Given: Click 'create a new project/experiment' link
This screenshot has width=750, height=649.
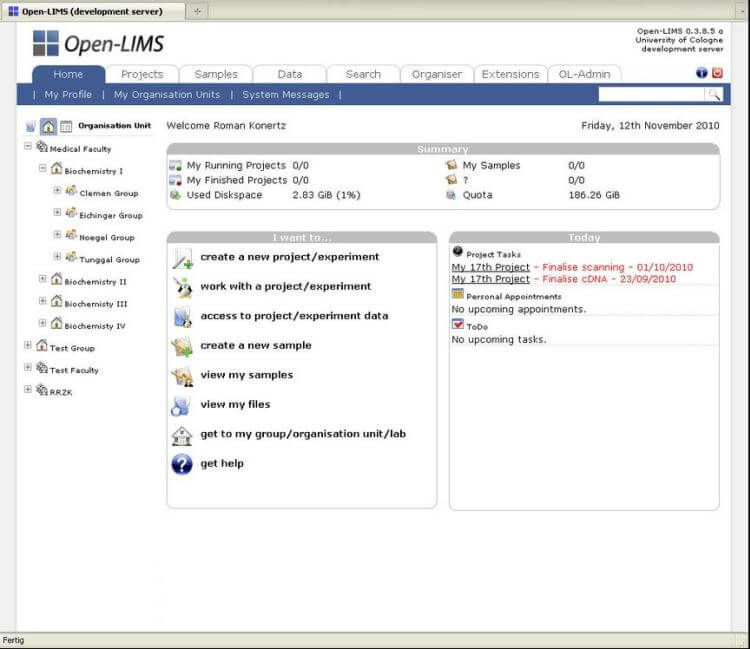Looking at the screenshot, I should point(290,257).
